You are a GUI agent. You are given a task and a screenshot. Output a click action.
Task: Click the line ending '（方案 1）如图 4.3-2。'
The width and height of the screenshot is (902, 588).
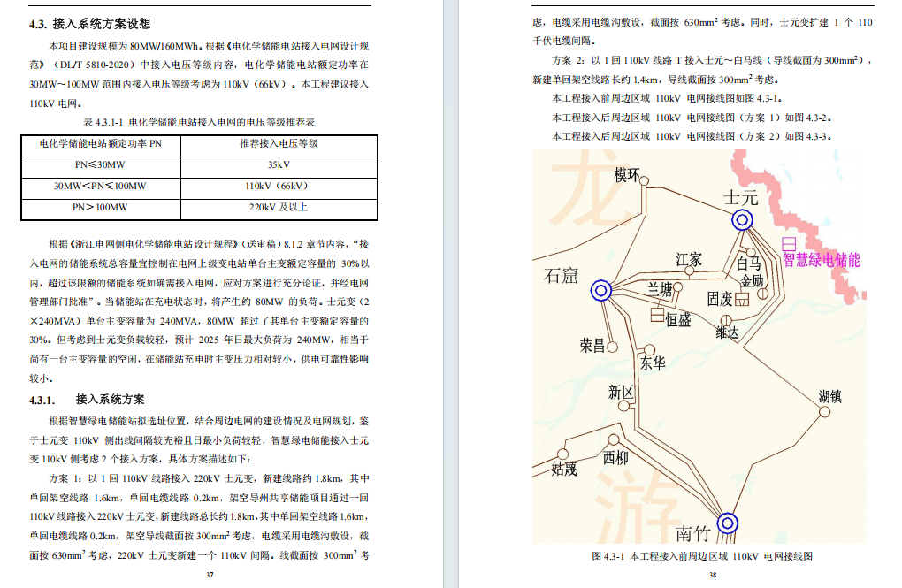pos(692,118)
